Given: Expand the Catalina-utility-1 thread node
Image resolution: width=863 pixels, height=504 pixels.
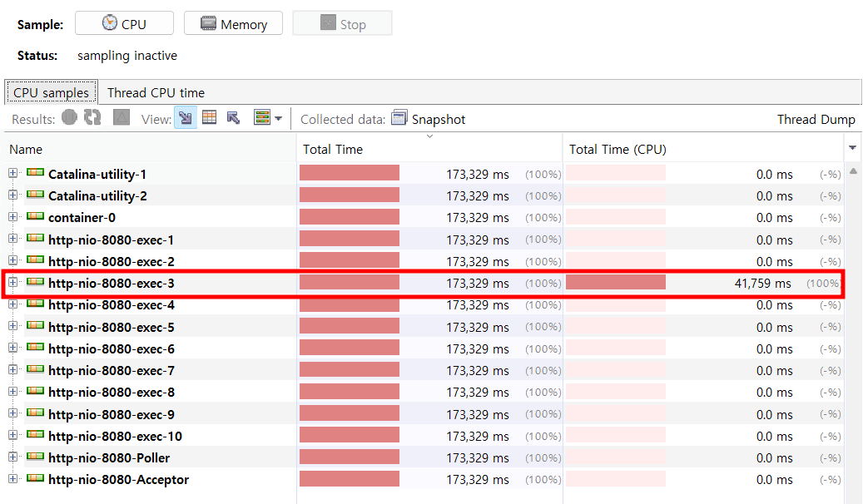Looking at the screenshot, I should point(13,174).
